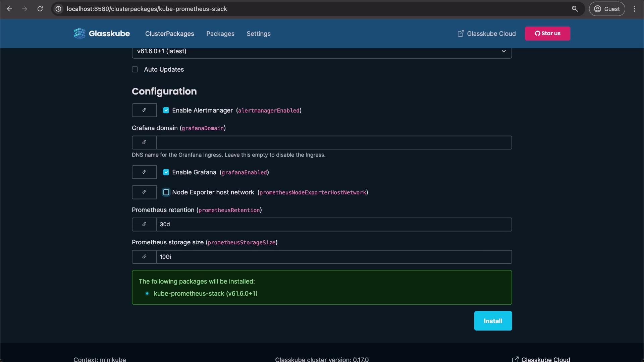
Task: Go to the Packages menu item
Action: 220,34
